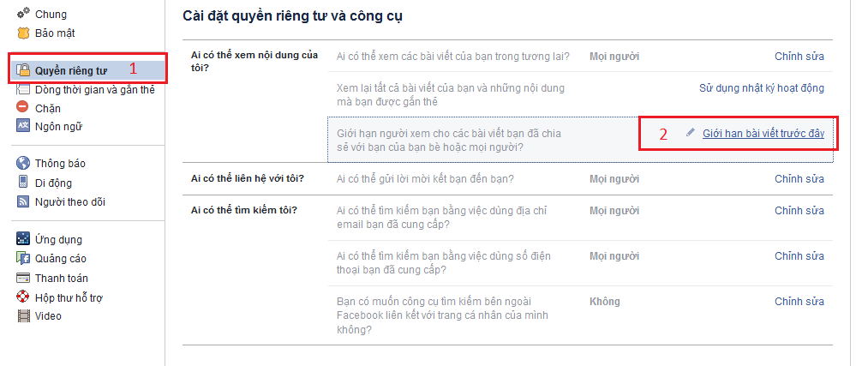868x366 pixels.
Task: Open the Ứng dụng settings section
Action: pos(58,239)
